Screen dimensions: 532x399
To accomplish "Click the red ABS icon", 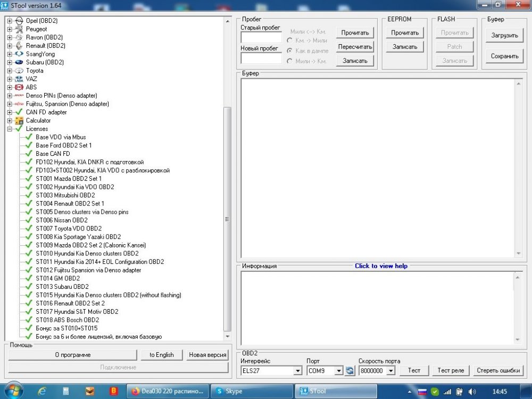I will point(19,87).
